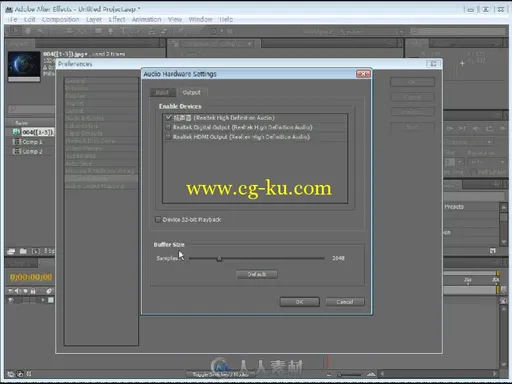Select the Rectangle mask tool in toolbar
The image size is (512, 384).
point(98,31)
